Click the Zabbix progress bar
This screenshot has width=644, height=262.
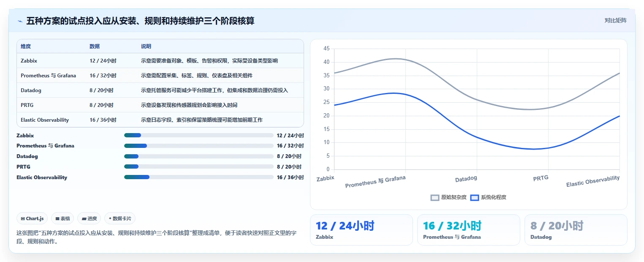click(x=199, y=135)
